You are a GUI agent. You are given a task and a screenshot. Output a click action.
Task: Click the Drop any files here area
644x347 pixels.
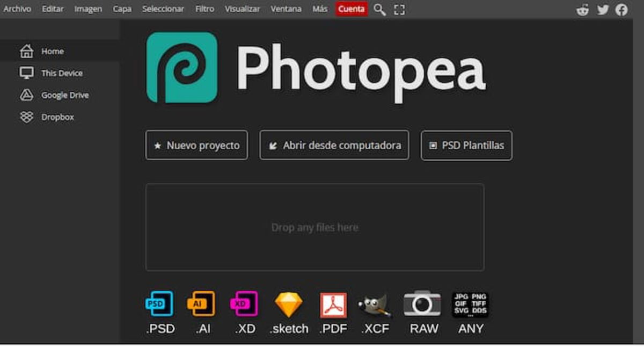pyautogui.click(x=314, y=227)
